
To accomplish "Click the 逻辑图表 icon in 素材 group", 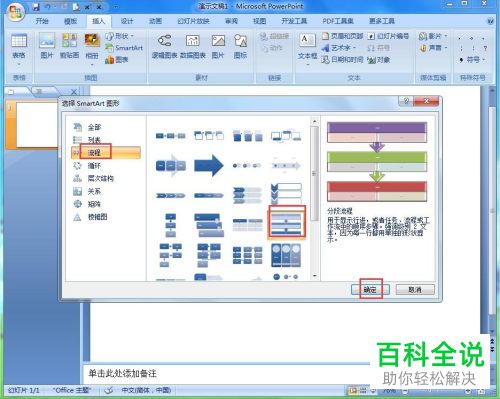I will click(x=164, y=46).
